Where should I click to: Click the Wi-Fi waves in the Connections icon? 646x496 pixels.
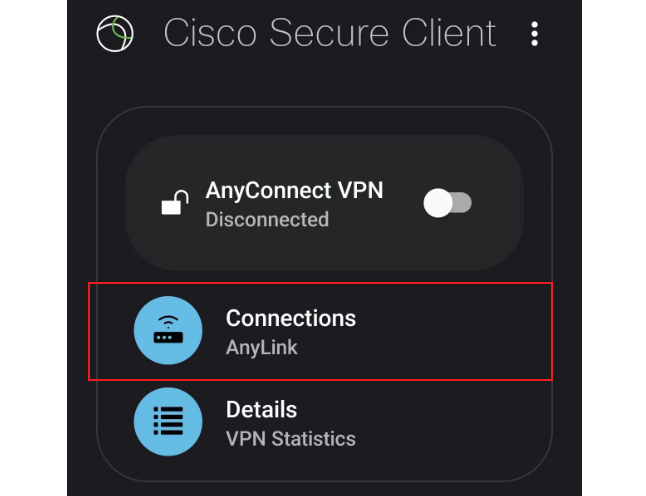168,322
